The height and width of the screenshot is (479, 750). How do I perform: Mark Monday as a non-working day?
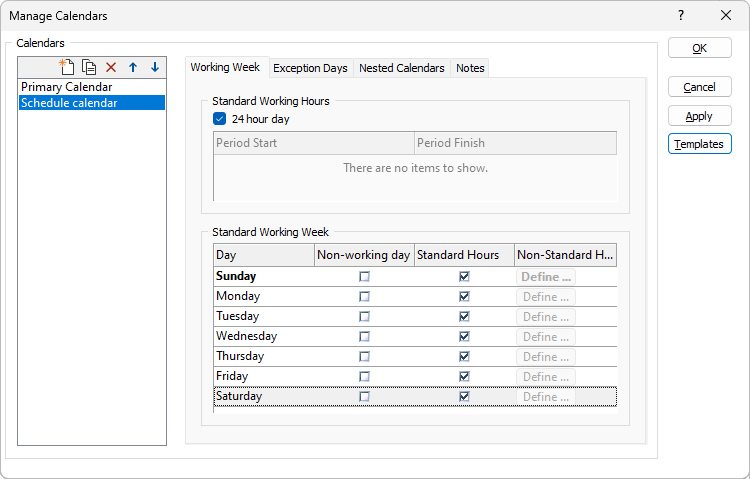pos(364,297)
